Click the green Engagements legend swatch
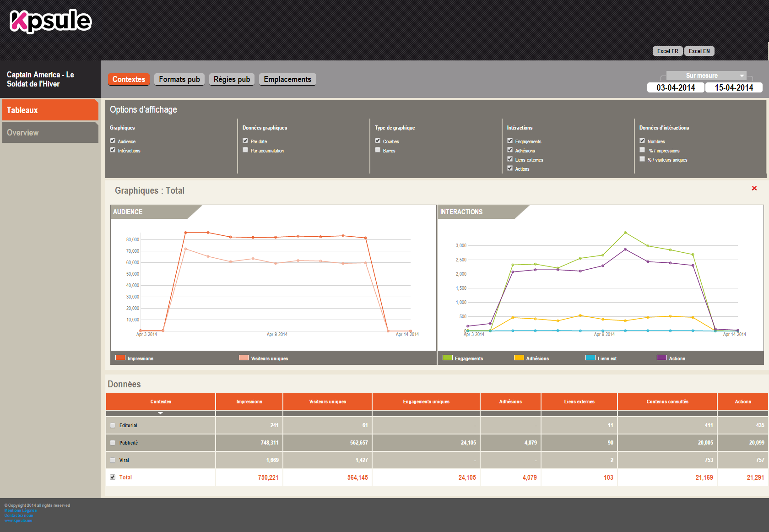Image resolution: width=769 pixels, height=532 pixels. click(447, 358)
